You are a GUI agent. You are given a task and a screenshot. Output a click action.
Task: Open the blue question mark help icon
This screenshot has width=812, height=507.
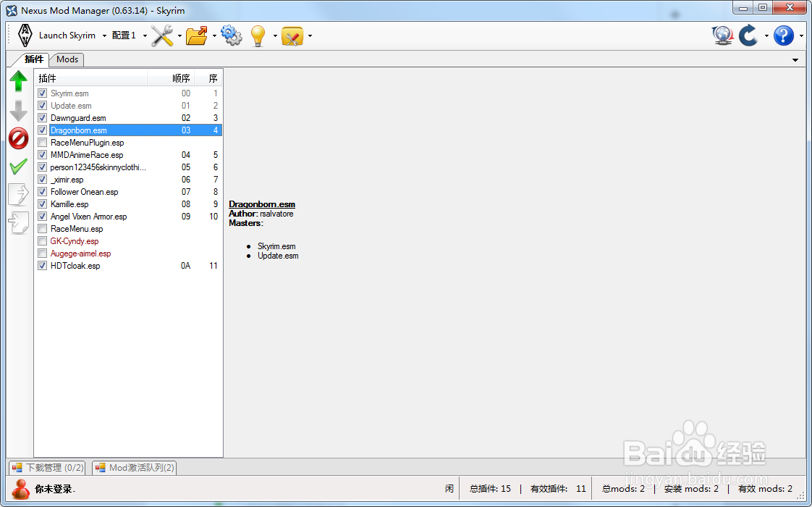pyautogui.click(x=784, y=35)
